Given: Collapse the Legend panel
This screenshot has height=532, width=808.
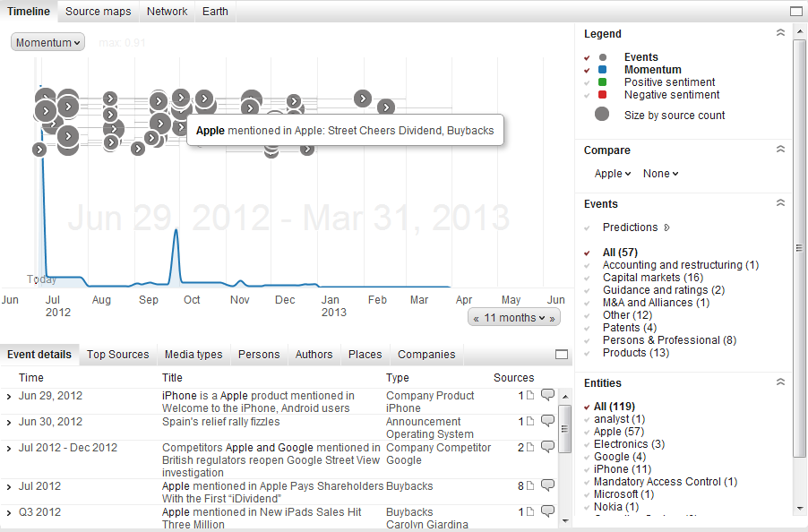Looking at the screenshot, I should tap(779, 33).
